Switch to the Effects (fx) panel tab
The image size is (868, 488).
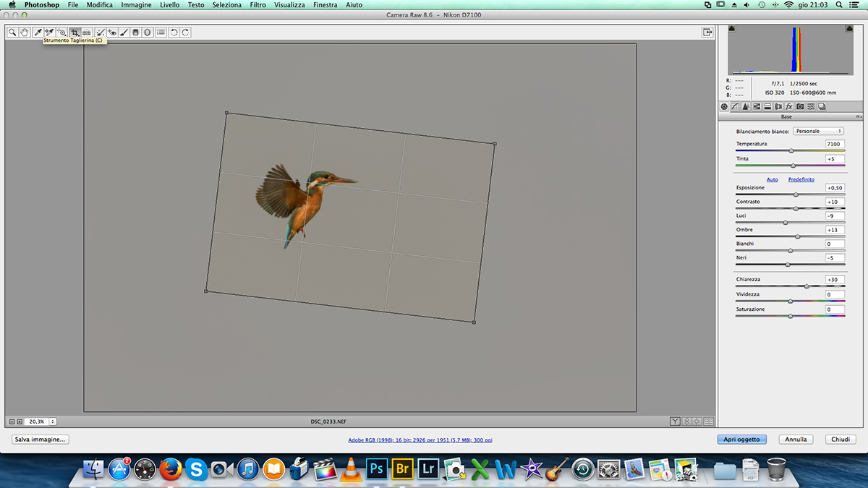point(789,106)
